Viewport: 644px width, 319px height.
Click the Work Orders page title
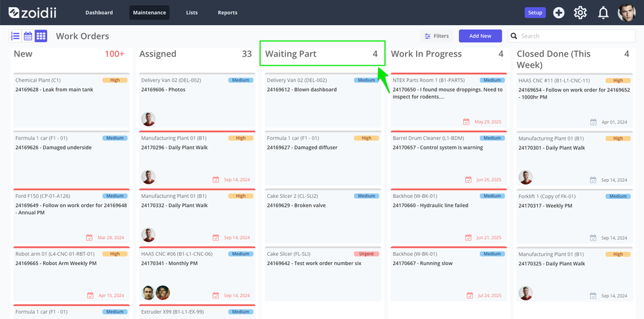(82, 36)
